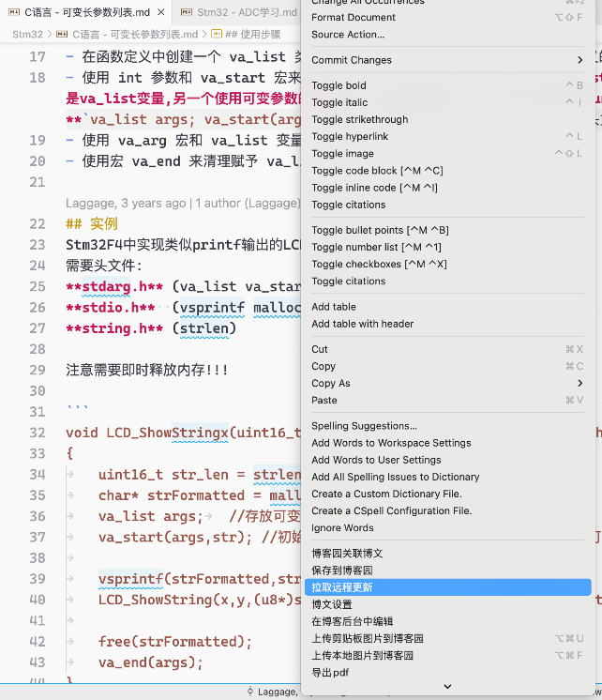602x700 pixels.
Task: Close the C语言 - 可变长参数列表.md tab
Action: (x=161, y=12)
